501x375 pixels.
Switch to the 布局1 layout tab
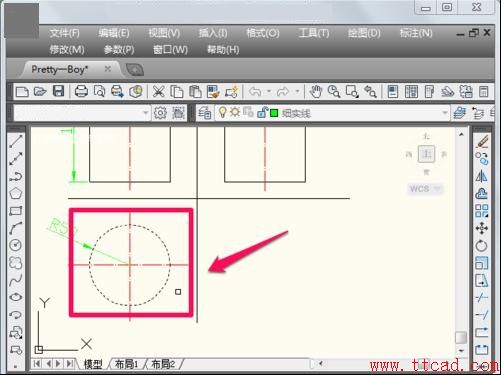point(126,364)
